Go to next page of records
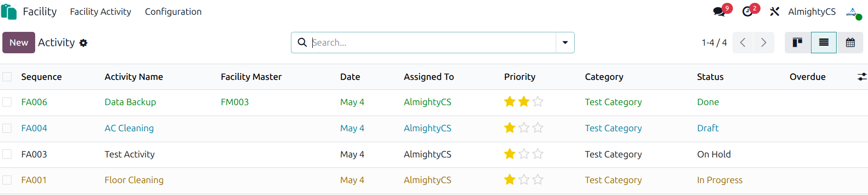 click(x=764, y=42)
